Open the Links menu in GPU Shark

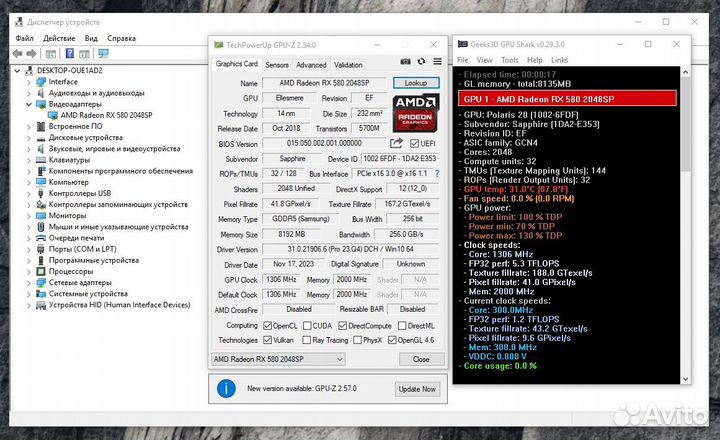click(x=559, y=60)
